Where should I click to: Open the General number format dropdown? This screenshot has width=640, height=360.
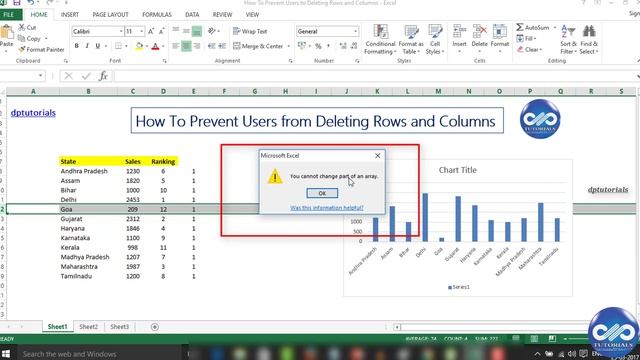pyautogui.click(x=355, y=31)
